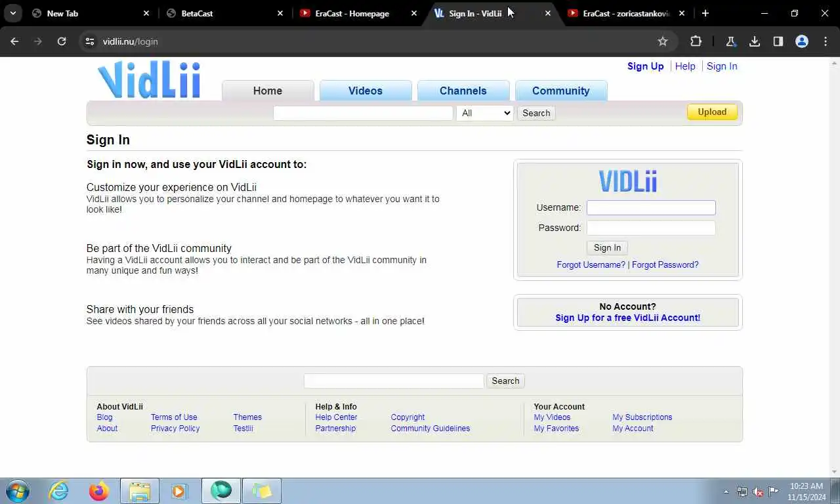Focus the Username input field

(x=651, y=207)
